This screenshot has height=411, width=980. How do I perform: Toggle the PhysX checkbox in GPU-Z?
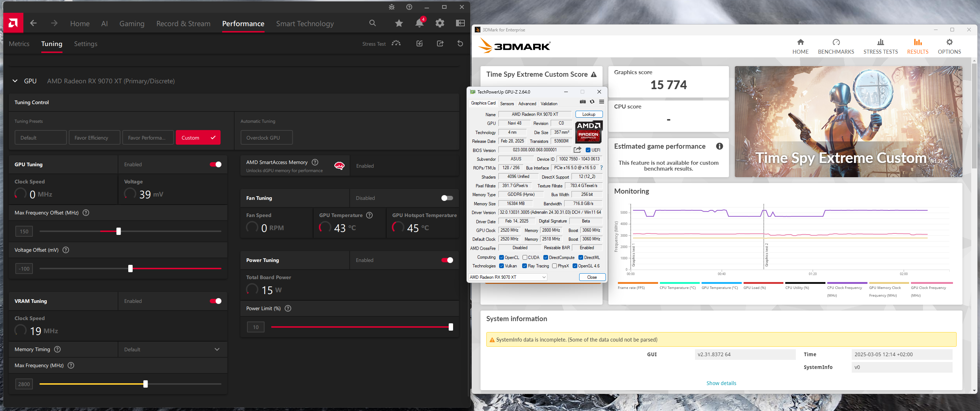555,266
